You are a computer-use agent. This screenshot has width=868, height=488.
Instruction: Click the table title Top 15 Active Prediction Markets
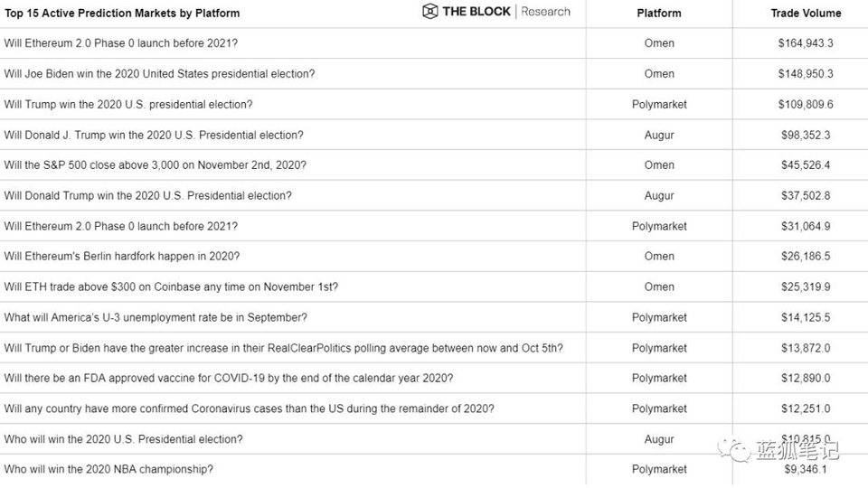tap(122, 14)
